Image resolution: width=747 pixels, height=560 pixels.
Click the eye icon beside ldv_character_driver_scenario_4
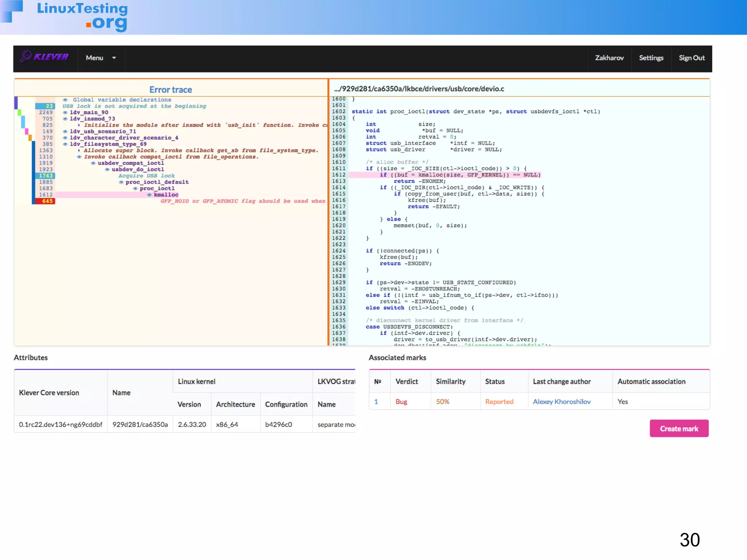65,138
